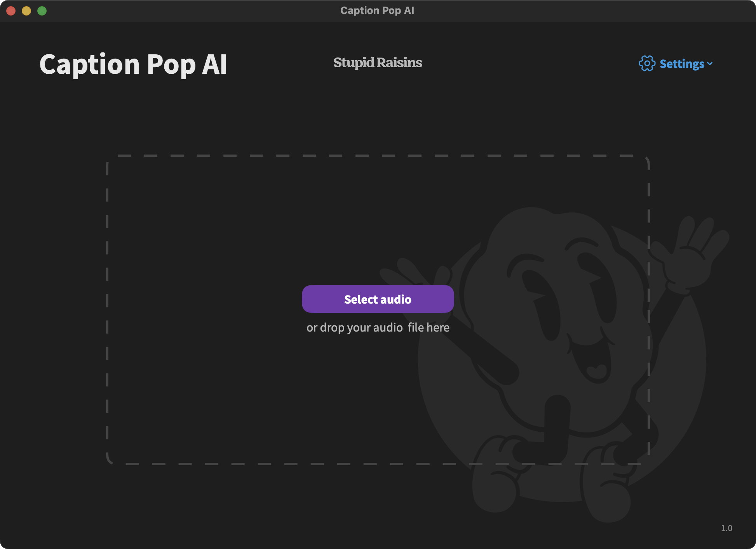Screen dimensions: 756x549
Task: Expand the Settings dropdown chevron
Action: 710,64
